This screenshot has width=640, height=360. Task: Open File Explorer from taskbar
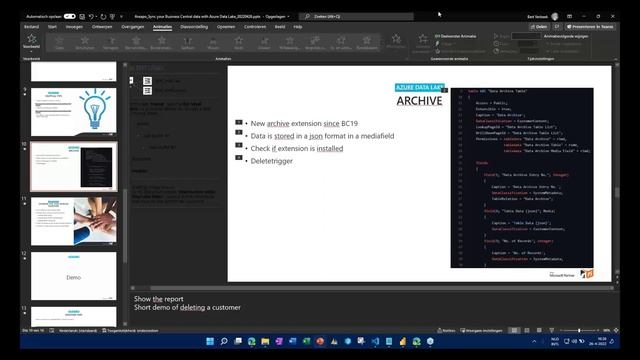[x=265, y=341]
